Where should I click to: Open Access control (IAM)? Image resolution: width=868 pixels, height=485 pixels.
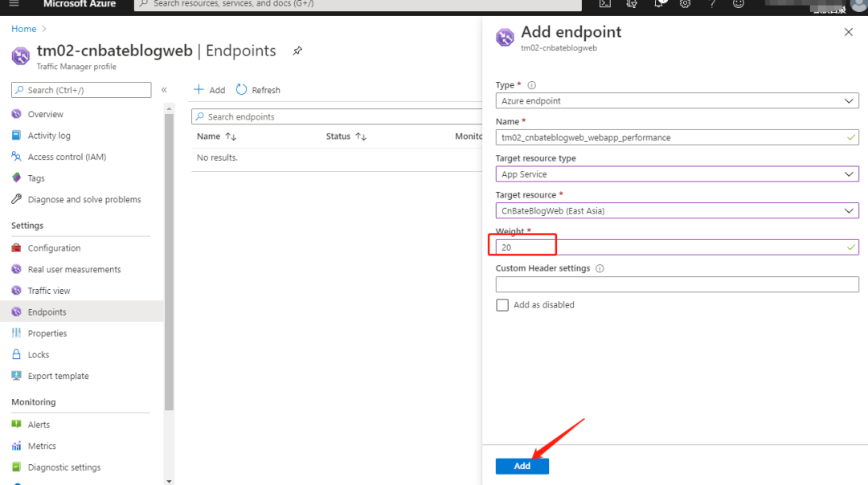(67, 157)
